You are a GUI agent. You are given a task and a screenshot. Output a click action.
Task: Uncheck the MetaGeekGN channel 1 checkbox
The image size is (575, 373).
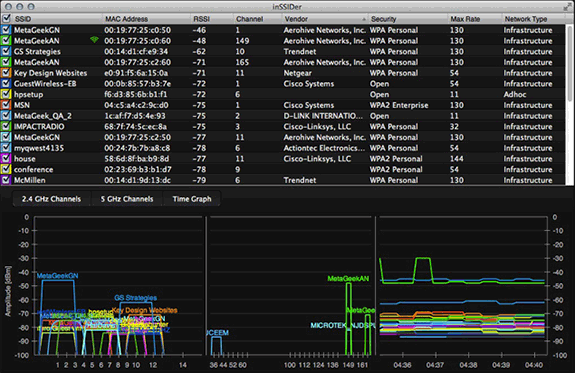point(6,30)
